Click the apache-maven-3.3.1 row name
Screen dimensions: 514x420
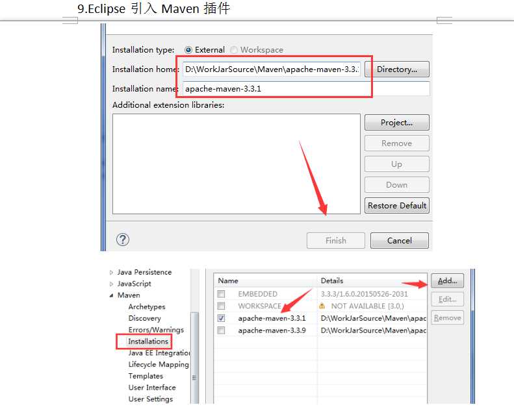coord(272,318)
